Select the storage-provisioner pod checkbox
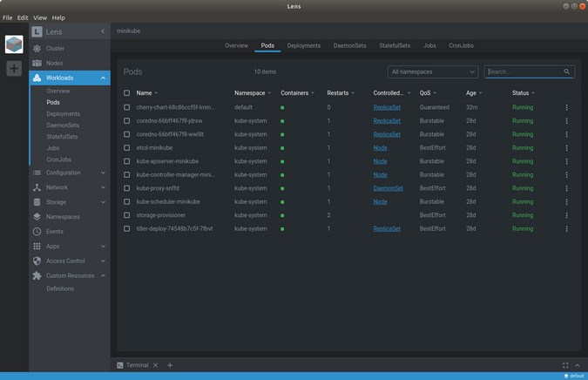The width and height of the screenshot is (588, 380). 127,215
